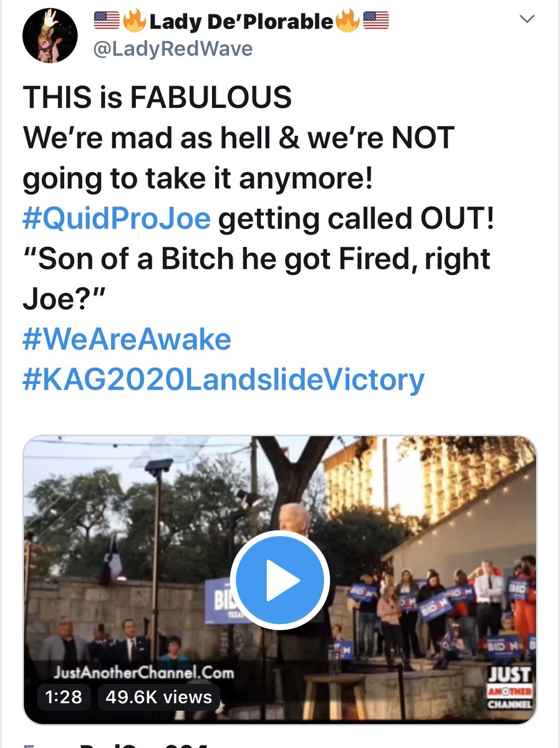Click the 49.6K views badge

point(158,696)
